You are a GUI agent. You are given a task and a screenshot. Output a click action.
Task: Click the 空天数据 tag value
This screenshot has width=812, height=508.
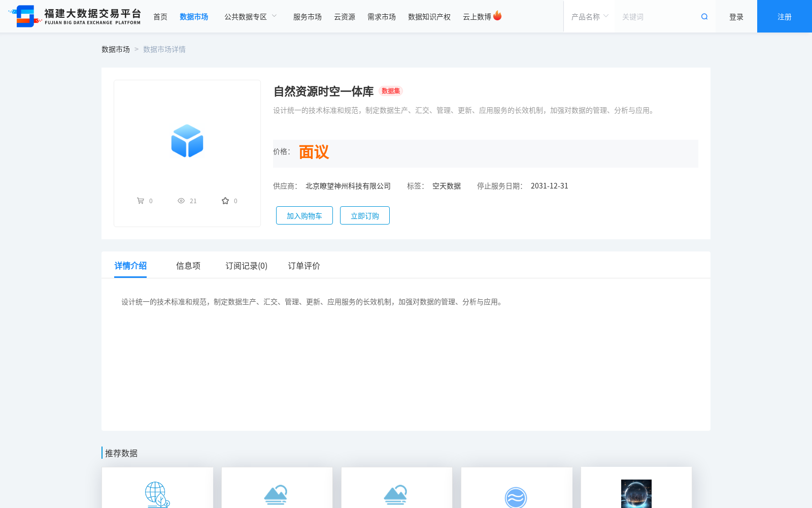pyautogui.click(x=447, y=186)
